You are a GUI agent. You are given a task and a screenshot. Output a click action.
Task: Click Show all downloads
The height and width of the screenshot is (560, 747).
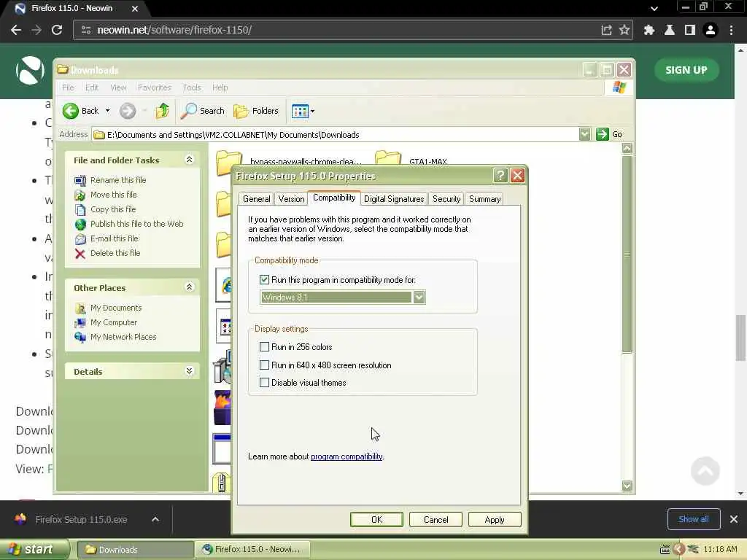tap(694, 519)
